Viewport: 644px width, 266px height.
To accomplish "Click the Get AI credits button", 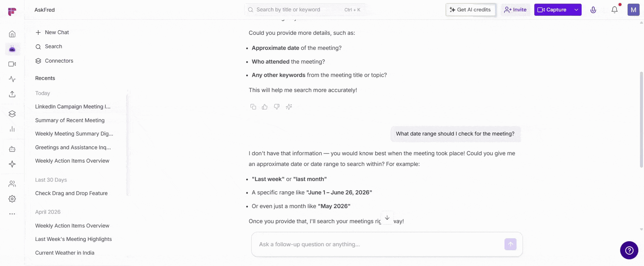I will pos(471,10).
